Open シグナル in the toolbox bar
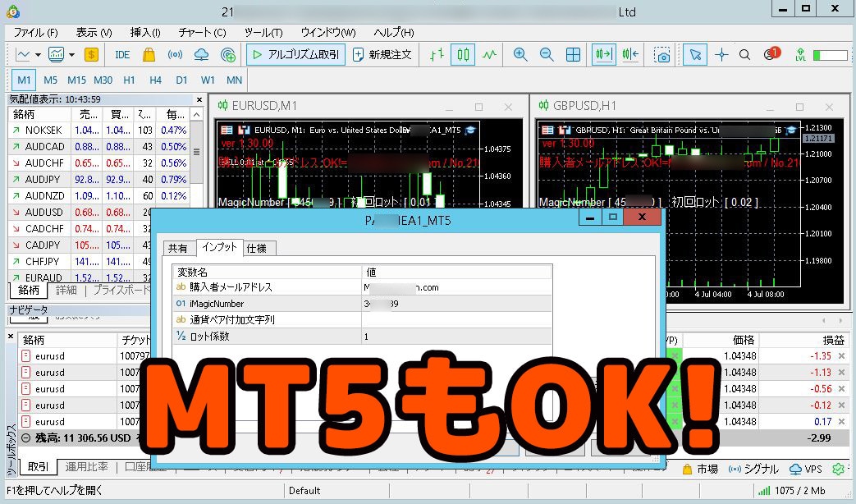Viewport: 856px width, 504px height. 754,469
